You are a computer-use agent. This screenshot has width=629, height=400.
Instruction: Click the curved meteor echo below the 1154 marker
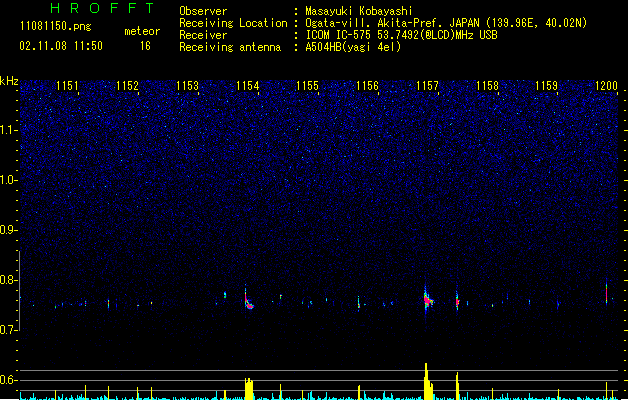pos(248,301)
